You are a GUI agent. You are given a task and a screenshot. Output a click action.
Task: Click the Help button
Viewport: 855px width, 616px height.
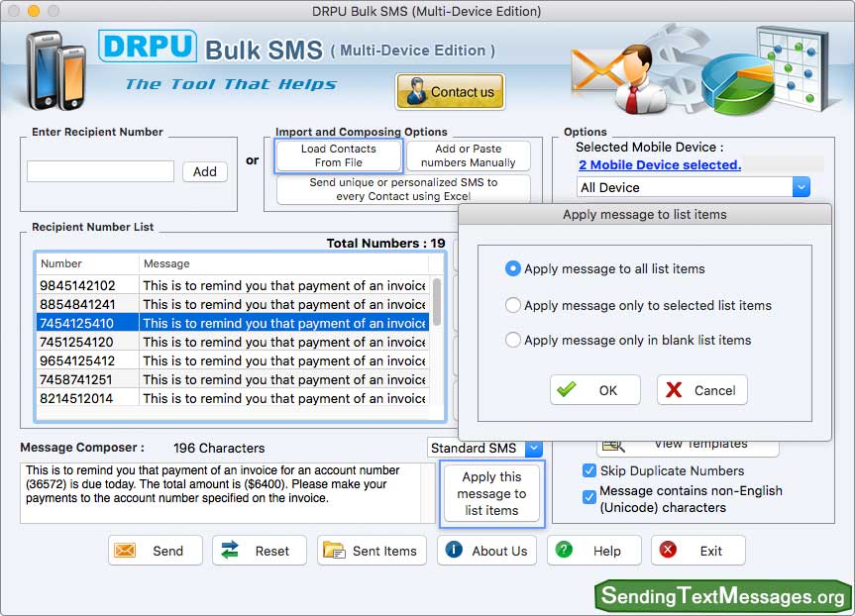click(593, 550)
